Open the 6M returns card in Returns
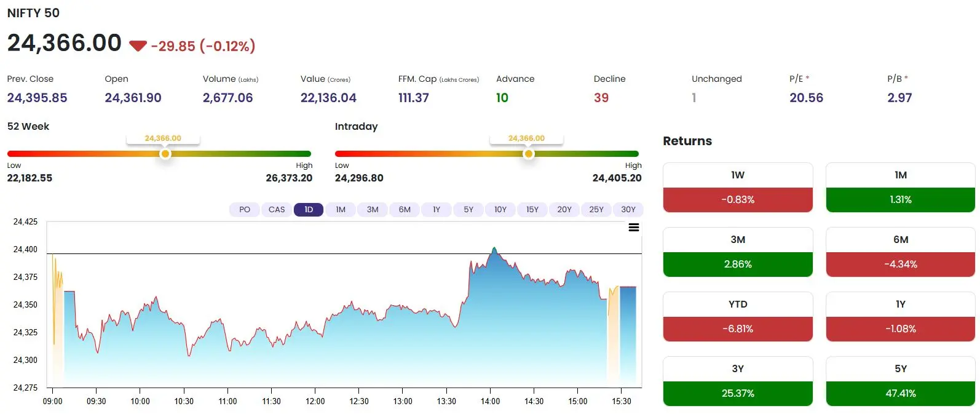Image resolution: width=980 pixels, height=414 pixels. (901, 252)
